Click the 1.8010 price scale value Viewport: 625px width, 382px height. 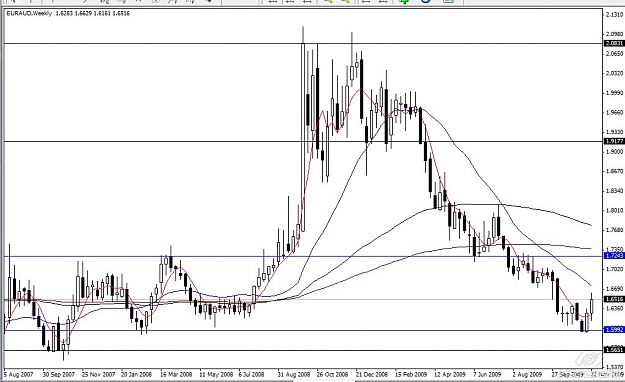coord(614,211)
